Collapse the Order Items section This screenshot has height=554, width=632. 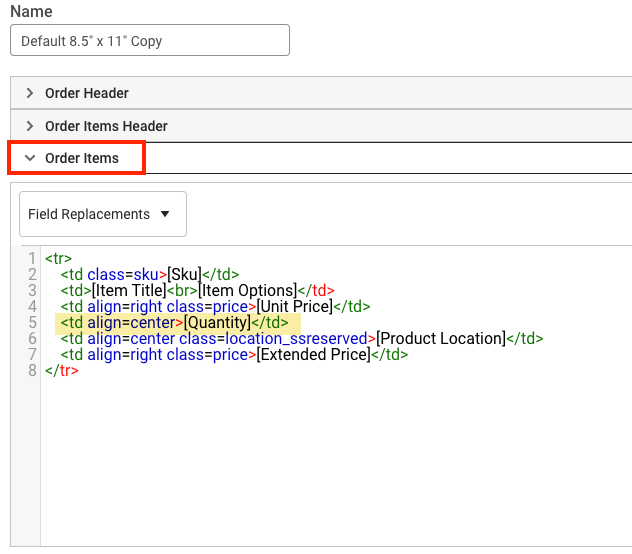[x=321, y=158]
